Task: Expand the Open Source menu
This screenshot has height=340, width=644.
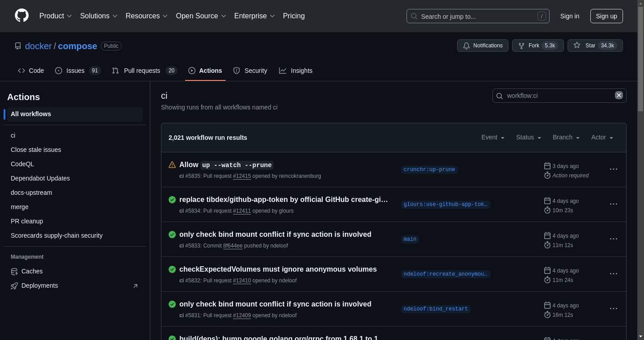Action: pyautogui.click(x=201, y=16)
